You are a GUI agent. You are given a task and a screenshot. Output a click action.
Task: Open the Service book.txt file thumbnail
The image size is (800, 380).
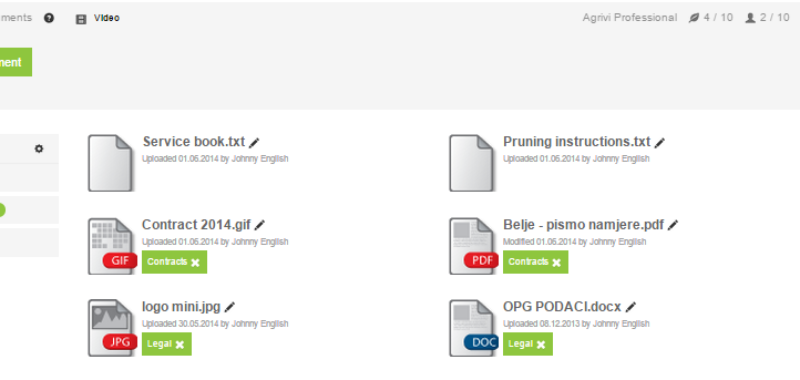pos(110,163)
